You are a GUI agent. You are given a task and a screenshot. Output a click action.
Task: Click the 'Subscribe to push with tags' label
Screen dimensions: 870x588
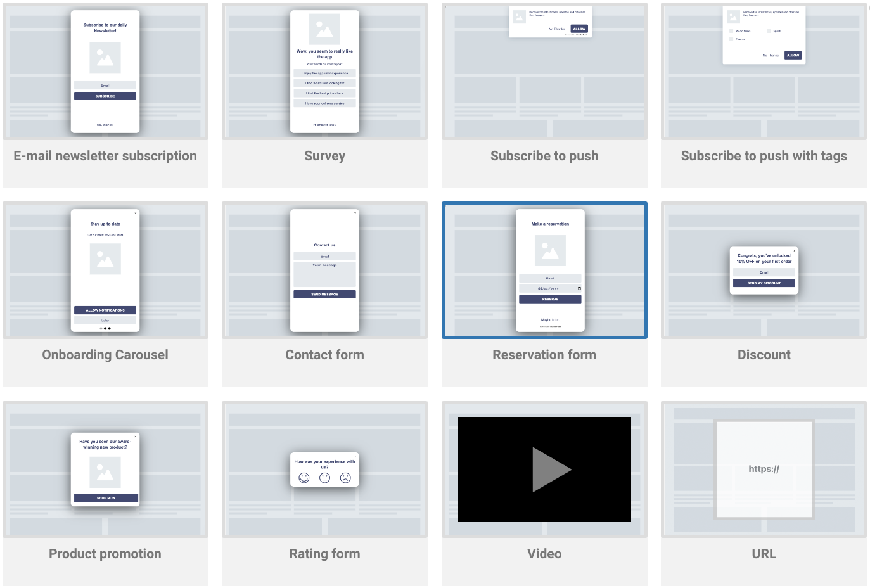coord(764,156)
